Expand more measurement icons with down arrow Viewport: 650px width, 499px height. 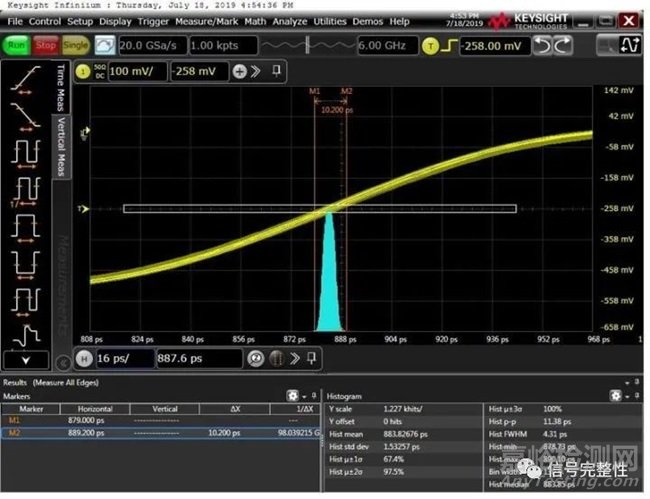click(25, 358)
